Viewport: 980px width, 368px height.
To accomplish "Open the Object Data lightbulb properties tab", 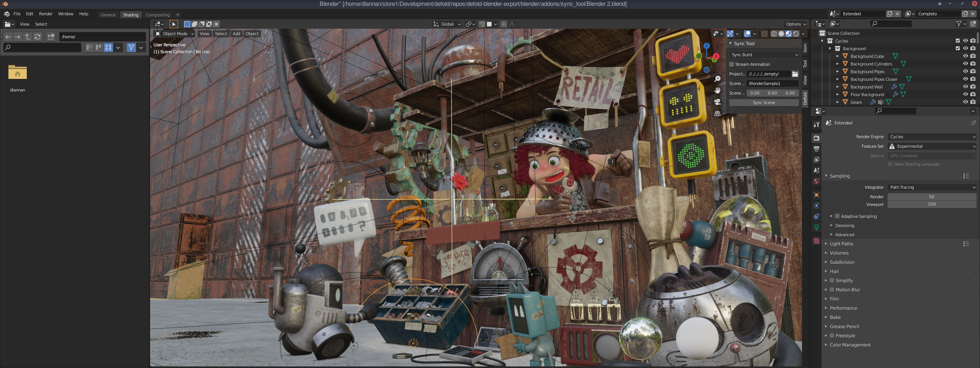I will (x=817, y=227).
